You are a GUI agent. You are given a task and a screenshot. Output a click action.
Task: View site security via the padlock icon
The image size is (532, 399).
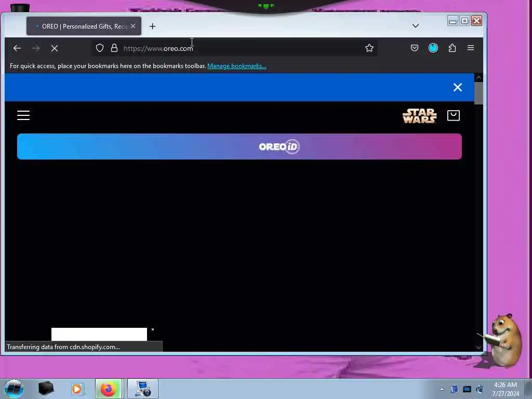(114, 48)
